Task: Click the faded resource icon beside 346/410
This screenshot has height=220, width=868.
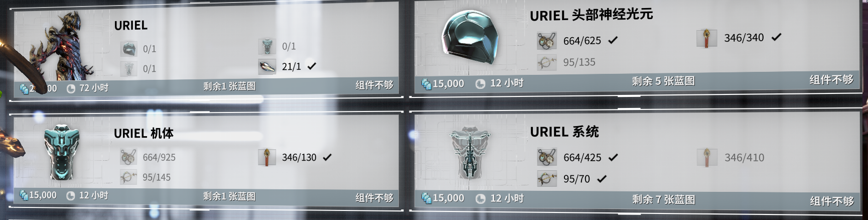Action: (706, 158)
